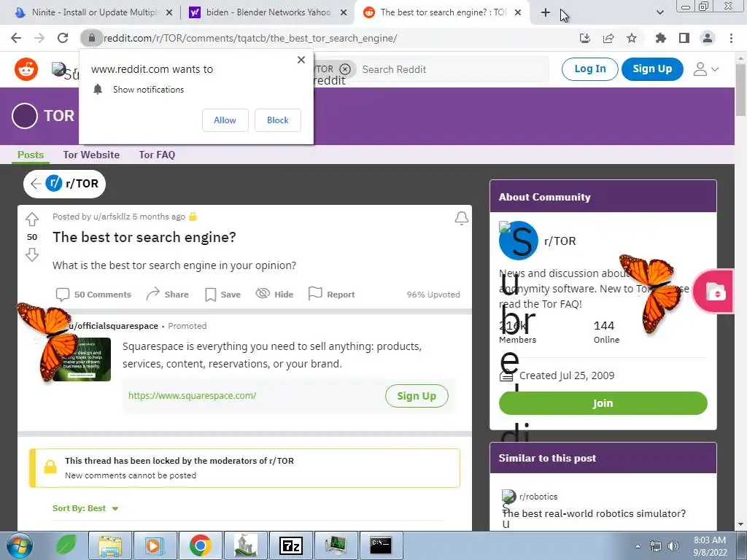Open a new browser tab
The image size is (747, 560).
pyautogui.click(x=546, y=12)
